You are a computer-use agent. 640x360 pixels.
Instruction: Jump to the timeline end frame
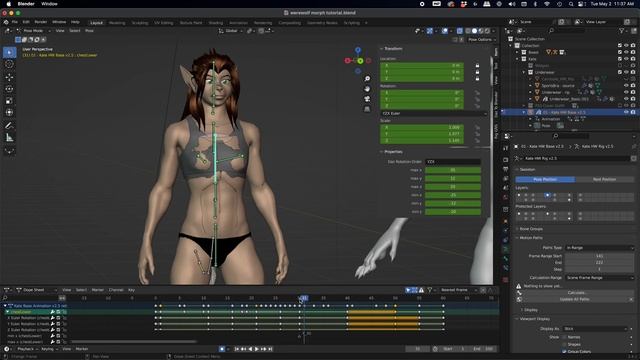coord(270,349)
